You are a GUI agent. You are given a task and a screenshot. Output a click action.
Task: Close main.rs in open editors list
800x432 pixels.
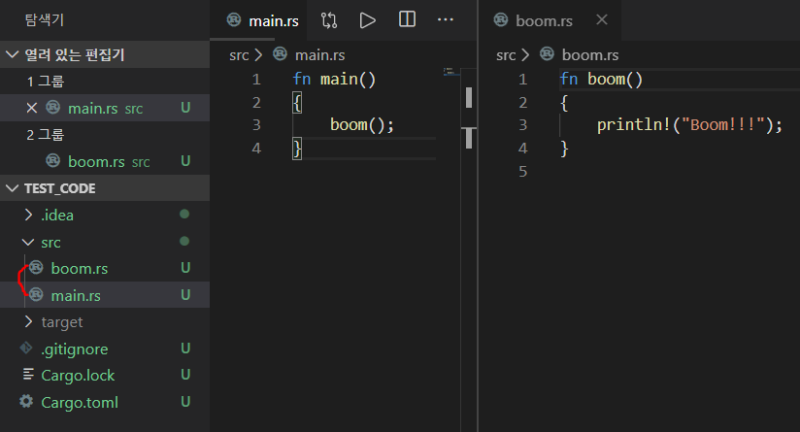click(x=31, y=108)
